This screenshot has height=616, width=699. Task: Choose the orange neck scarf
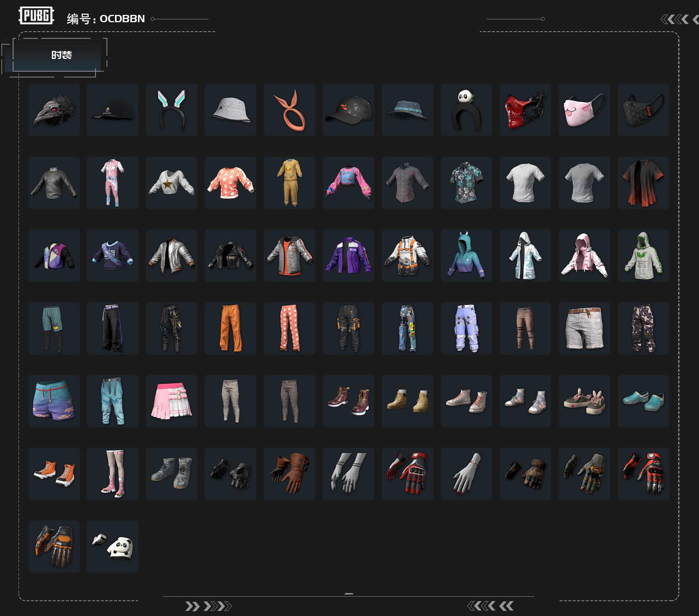[289, 110]
